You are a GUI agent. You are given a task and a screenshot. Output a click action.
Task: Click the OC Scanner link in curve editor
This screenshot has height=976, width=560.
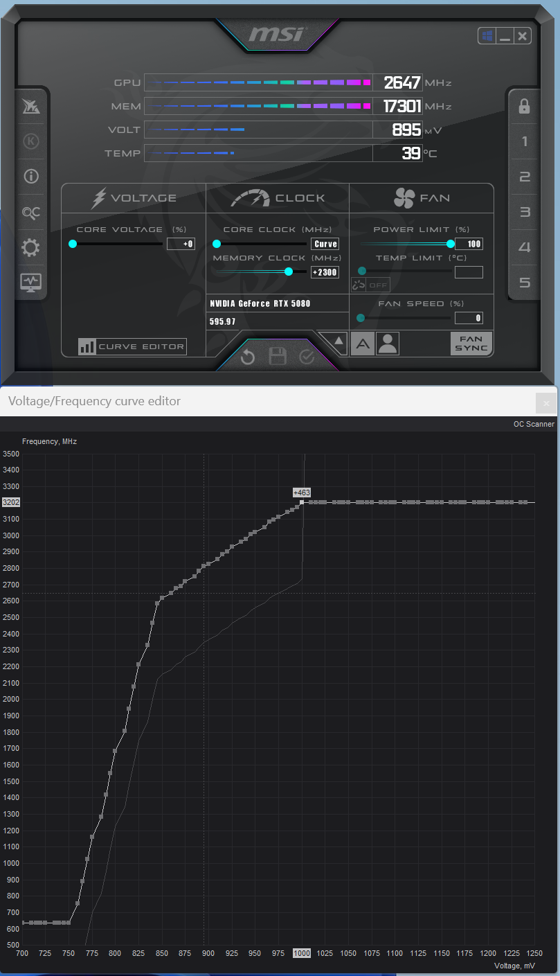(533, 424)
